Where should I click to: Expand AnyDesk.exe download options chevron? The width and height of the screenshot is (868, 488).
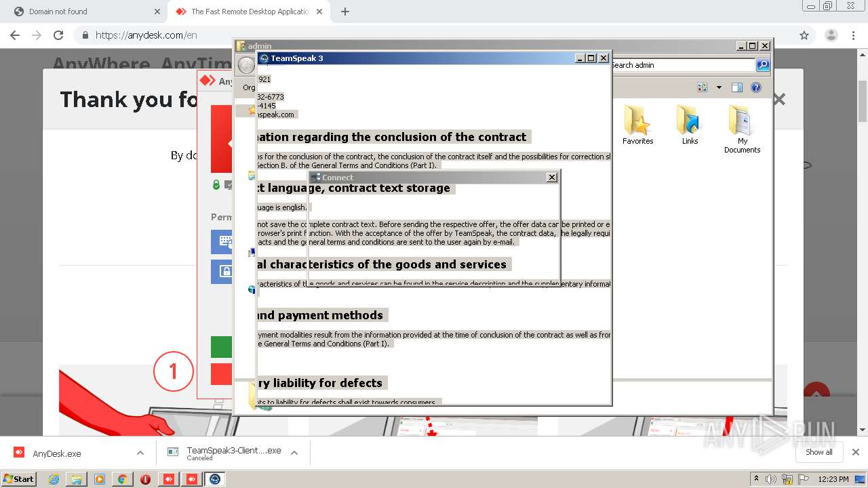coord(140,453)
